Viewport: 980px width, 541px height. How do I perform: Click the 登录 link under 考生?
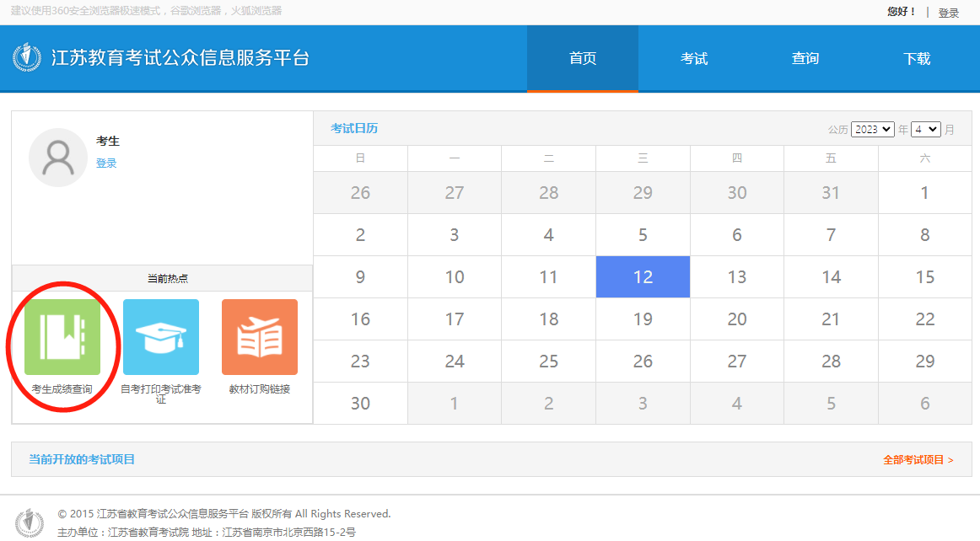coord(106,163)
